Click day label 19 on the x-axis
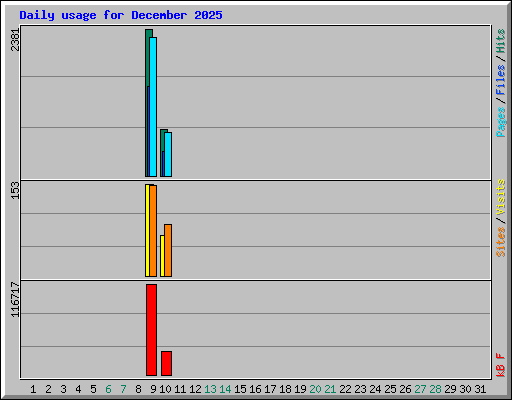This screenshot has width=512, height=400. pos(300,389)
